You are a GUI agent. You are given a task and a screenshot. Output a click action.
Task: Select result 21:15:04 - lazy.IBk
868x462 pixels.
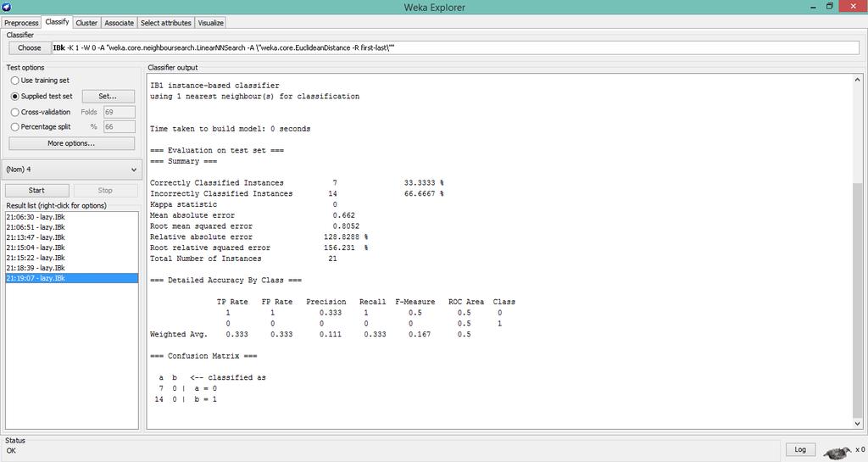[x=71, y=248]
